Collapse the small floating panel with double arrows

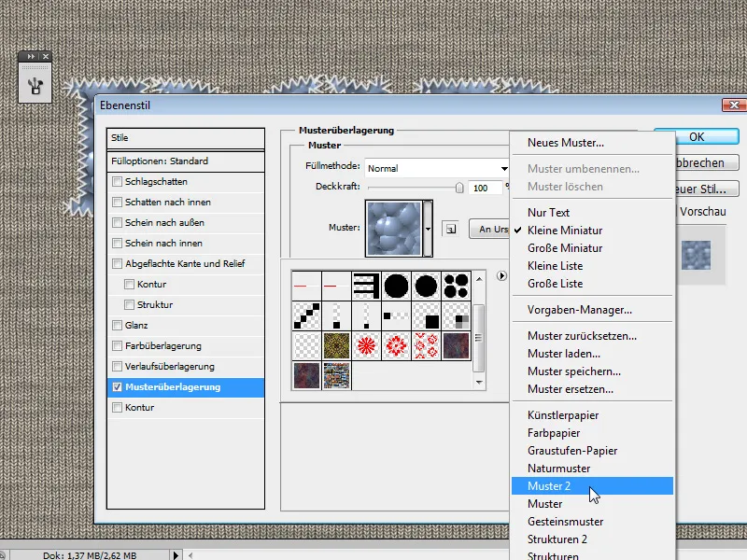(x=31, y=56)
